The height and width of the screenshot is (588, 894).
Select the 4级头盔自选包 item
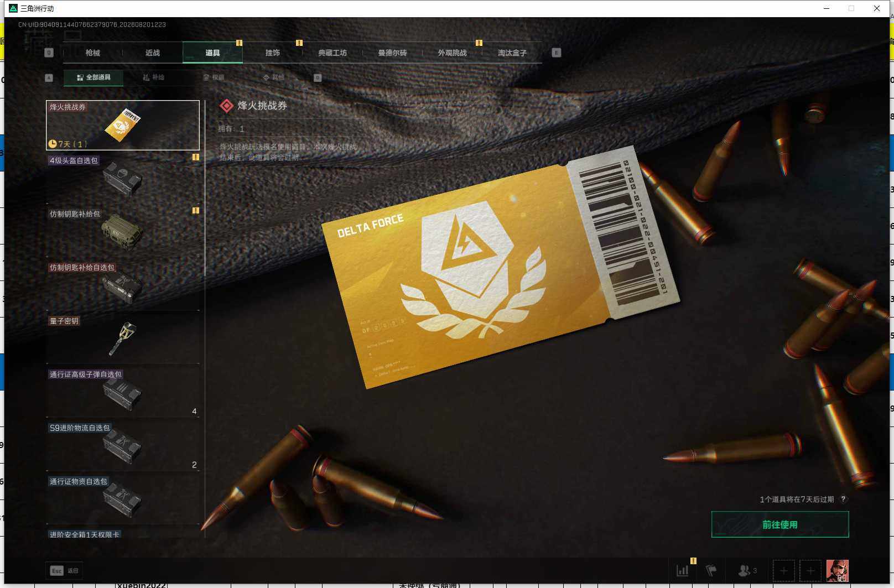click(123, 178)
